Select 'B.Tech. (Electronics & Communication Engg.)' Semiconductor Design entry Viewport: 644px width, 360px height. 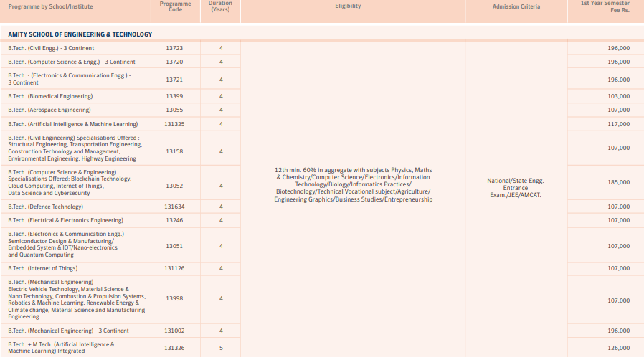pyautogui.click(x=66, y=245)
